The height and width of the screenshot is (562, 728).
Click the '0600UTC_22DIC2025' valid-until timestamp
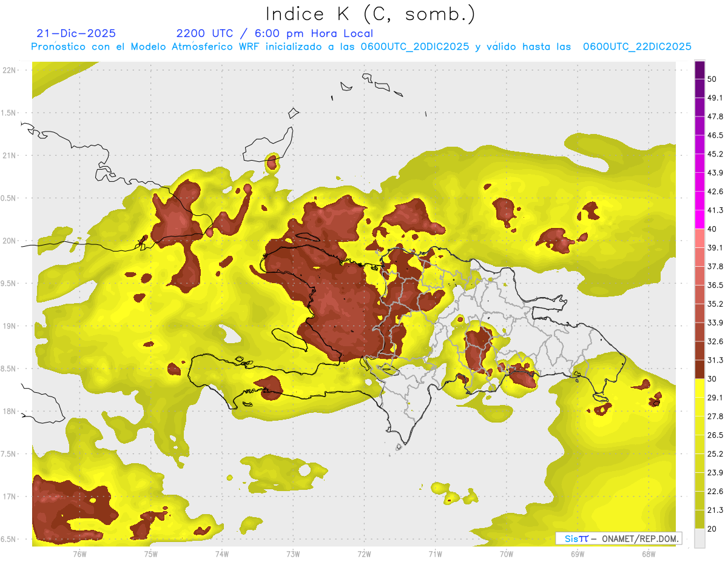637,47
